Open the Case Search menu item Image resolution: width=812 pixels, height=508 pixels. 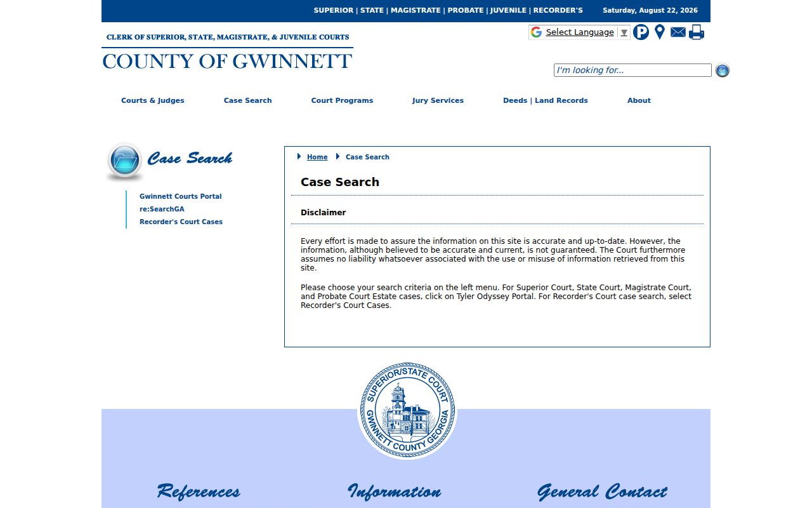click(x=248, y=100)
